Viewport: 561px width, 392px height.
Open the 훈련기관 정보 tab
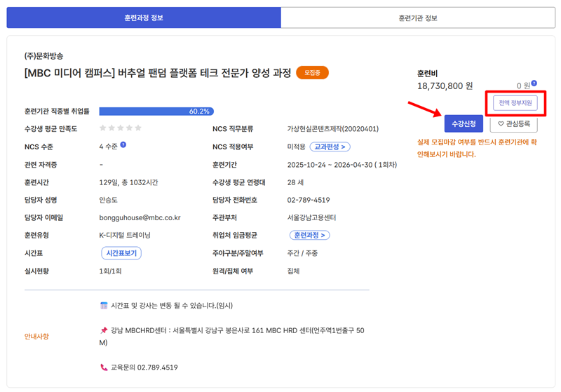(418, 18)
